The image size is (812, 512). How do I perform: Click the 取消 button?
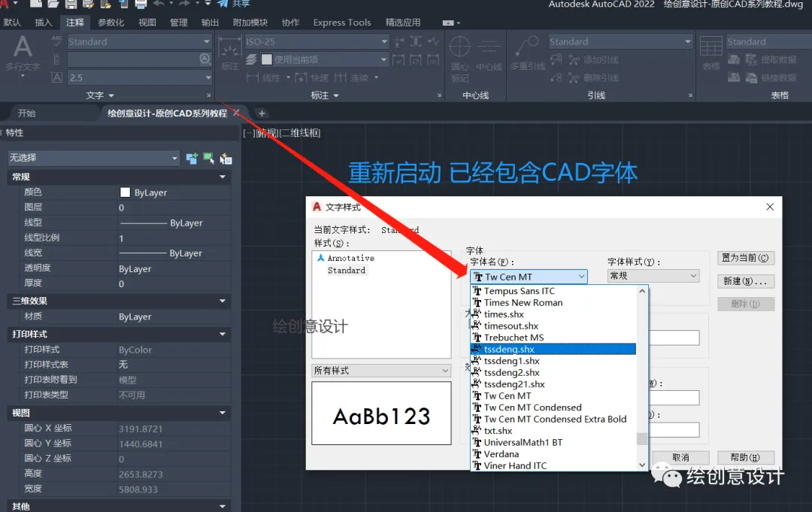click(680, 458)
